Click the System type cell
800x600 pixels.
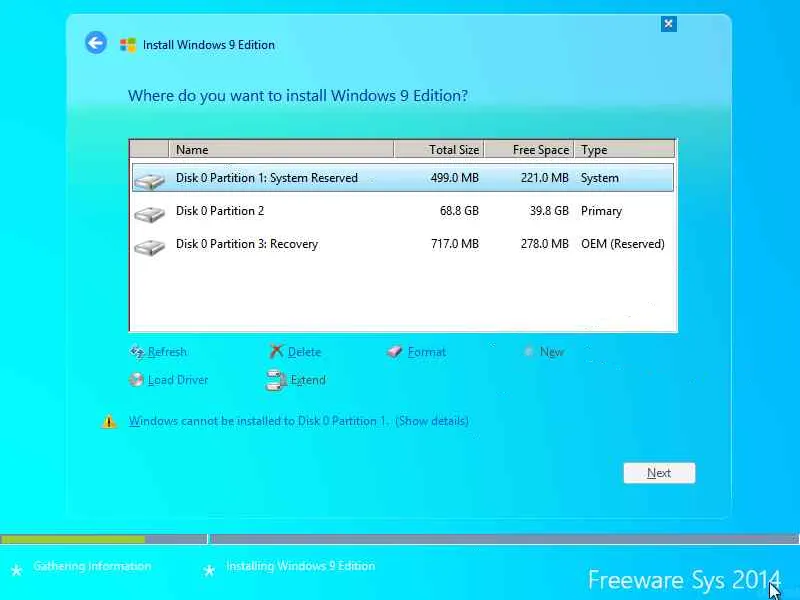599,178
